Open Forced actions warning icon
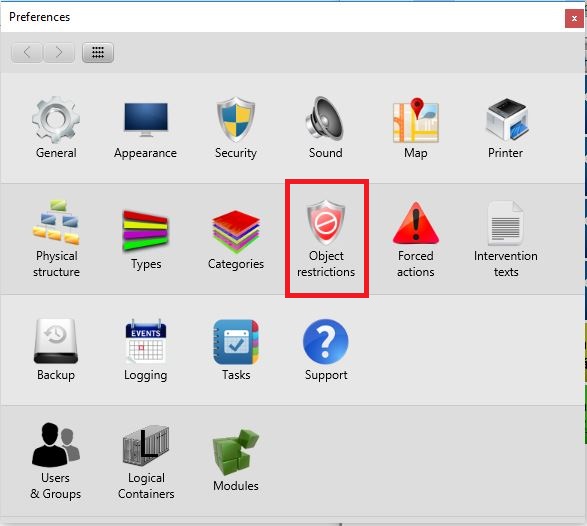587x526 pixels. [416, 222]
